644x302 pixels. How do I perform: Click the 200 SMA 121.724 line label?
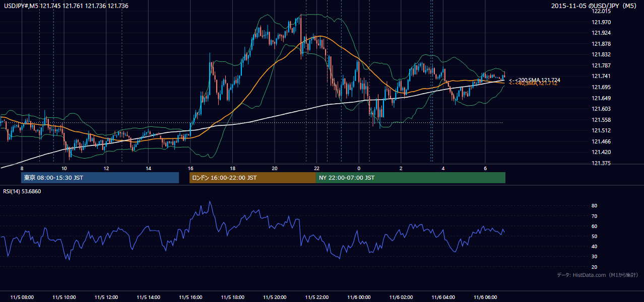click(534, 80)
